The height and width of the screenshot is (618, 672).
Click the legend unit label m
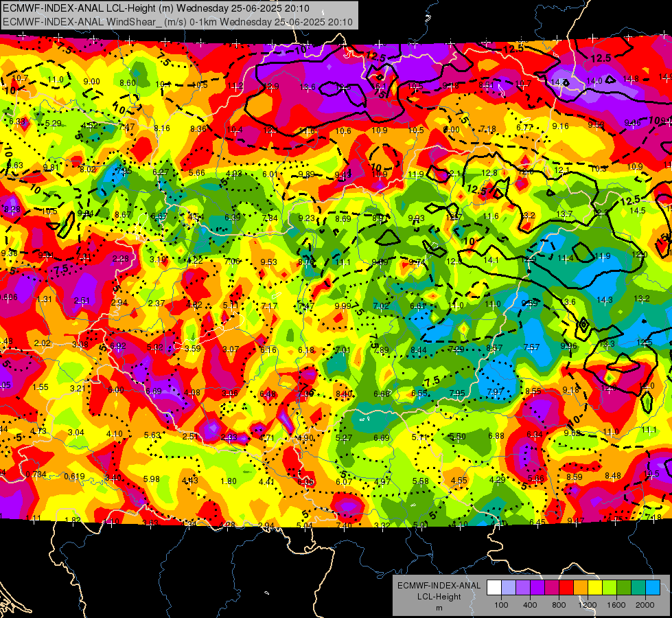click(439, 608)
